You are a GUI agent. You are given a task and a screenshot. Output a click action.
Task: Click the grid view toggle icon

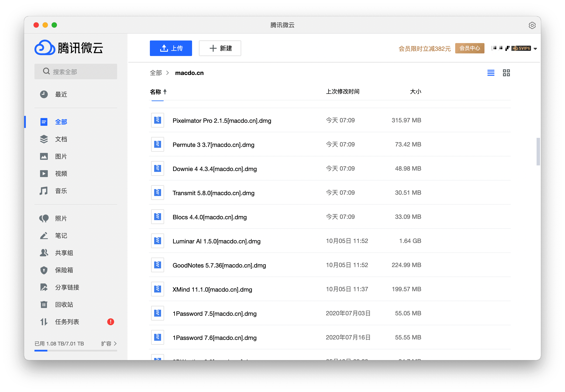click(507, 73)
